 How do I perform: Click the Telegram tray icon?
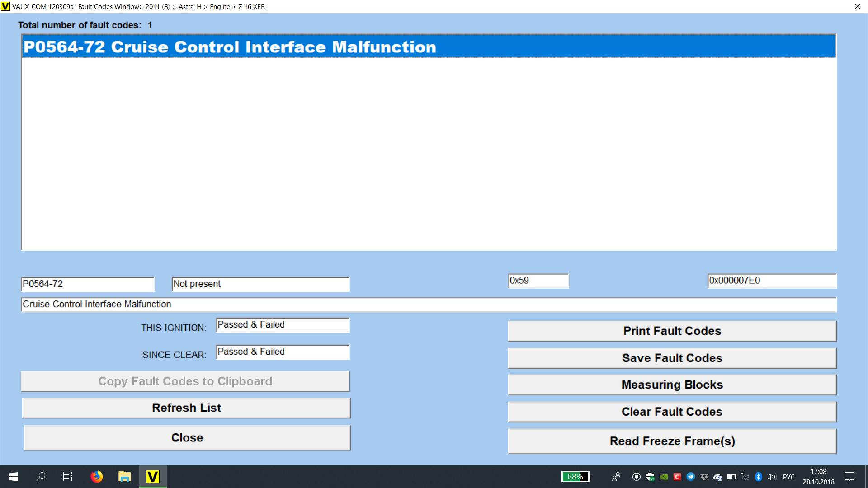coord(691,477)
